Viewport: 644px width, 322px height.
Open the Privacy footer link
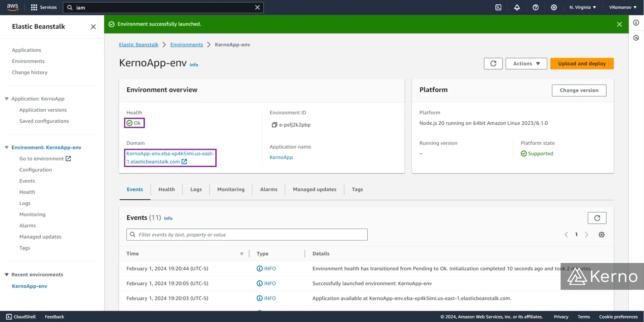pos(561,317)
